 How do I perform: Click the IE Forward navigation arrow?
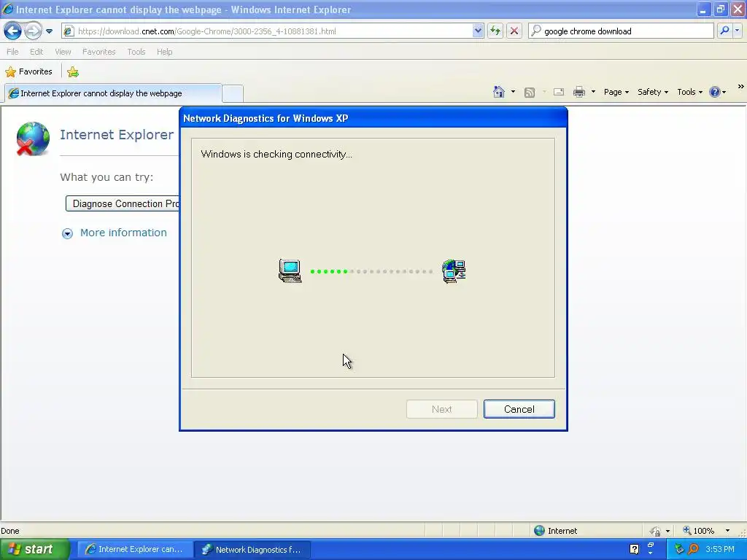(33, 31)
